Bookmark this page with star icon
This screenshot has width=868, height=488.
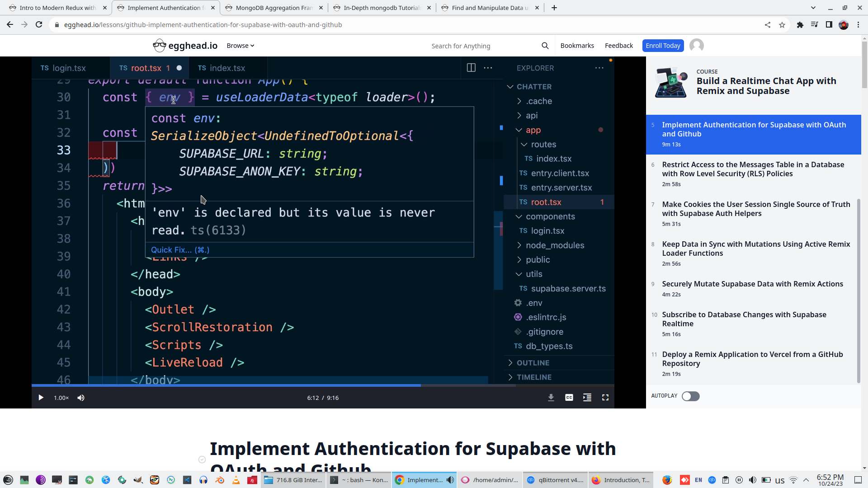point(782,25)
